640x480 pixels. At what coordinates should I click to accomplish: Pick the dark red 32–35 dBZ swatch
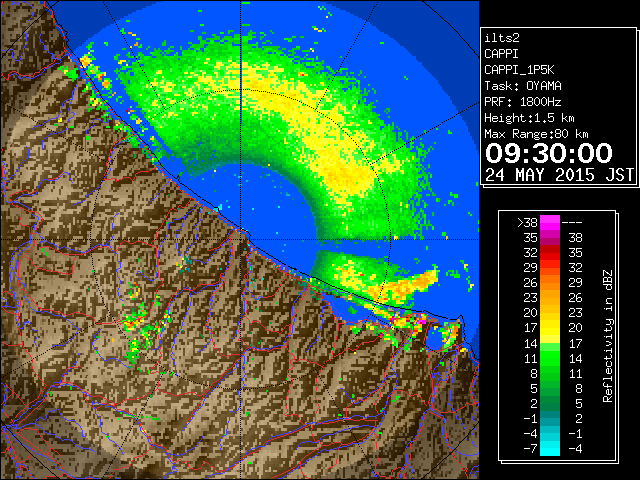point(550,253)
